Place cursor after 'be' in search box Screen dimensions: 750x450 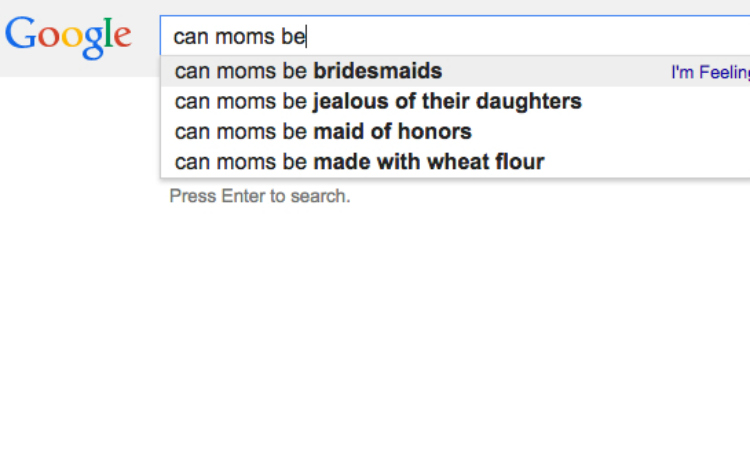click(306, 37)
